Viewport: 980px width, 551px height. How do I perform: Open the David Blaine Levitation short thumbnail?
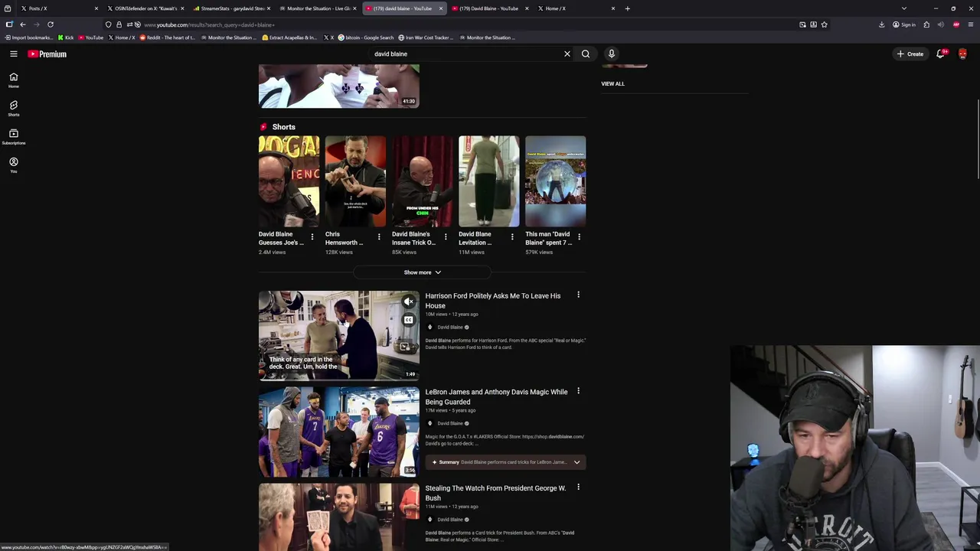(x=488, y=181)
